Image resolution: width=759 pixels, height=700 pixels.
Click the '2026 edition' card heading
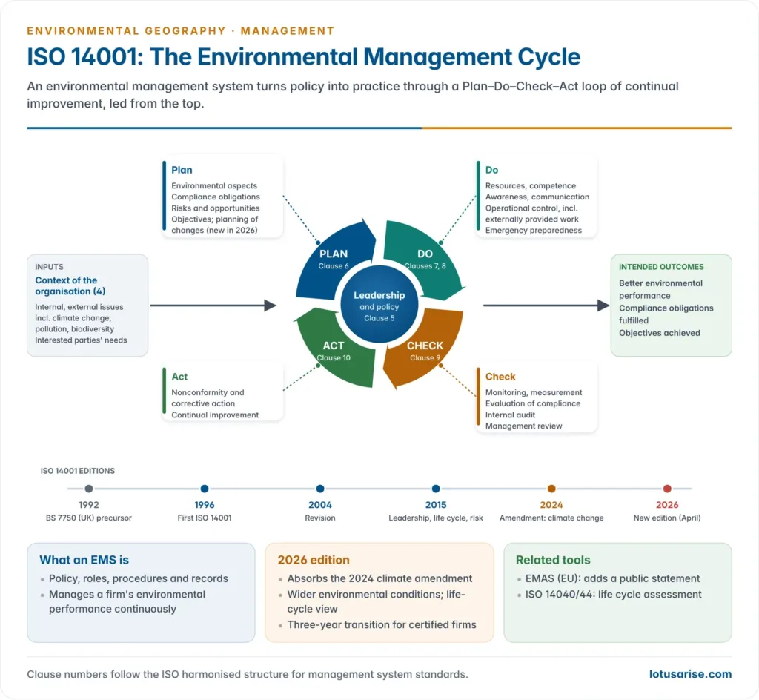pos(314,560)
